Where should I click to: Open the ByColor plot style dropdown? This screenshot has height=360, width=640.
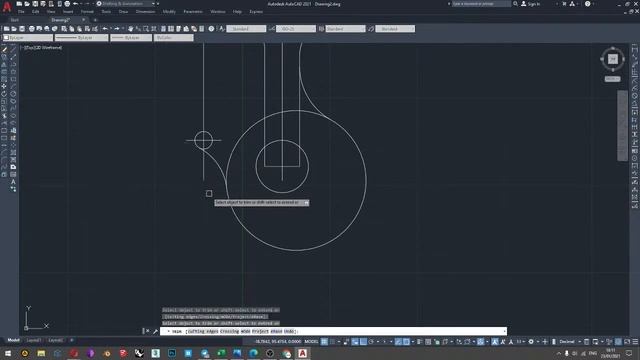[173, 38]
